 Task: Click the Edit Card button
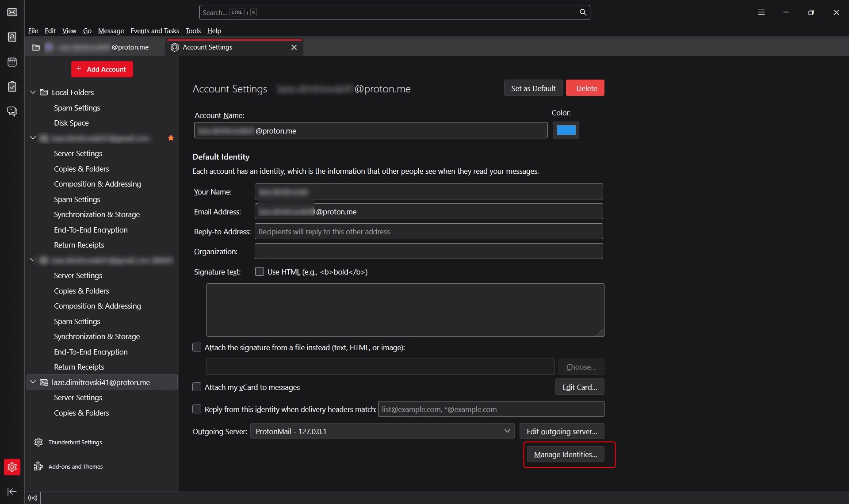coord(580,387)
